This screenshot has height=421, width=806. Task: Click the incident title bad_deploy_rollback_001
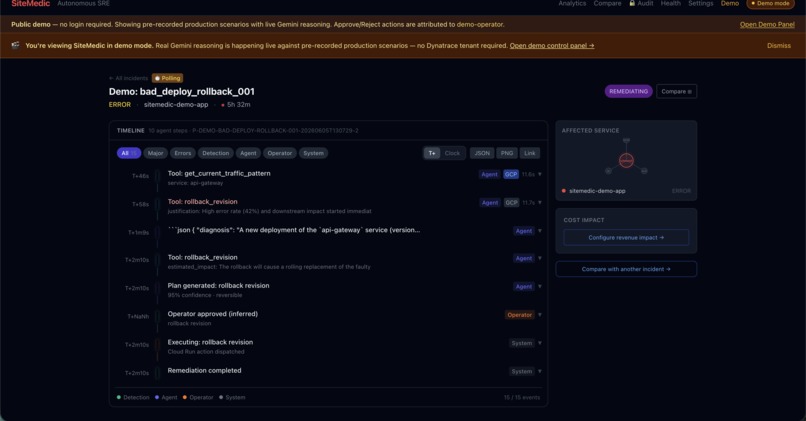[181, 91]
